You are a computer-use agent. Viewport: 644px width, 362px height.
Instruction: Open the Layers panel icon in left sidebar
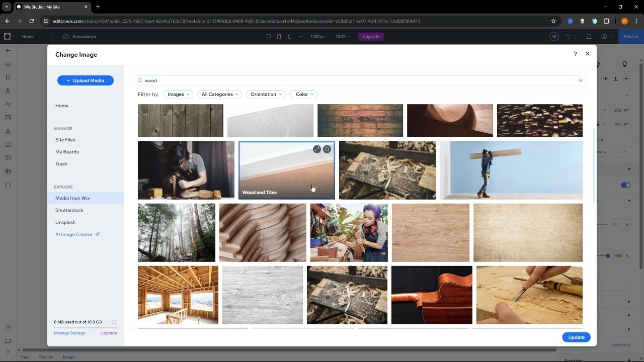pos(8,64)
